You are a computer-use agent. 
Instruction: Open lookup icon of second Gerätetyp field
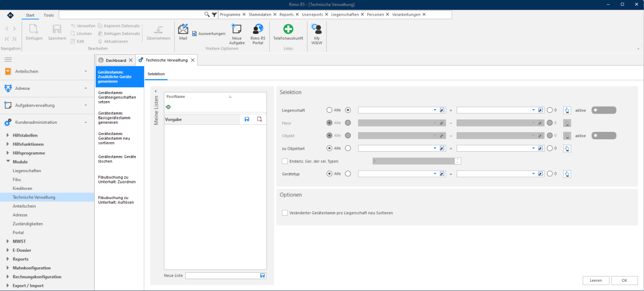point(541,174)
